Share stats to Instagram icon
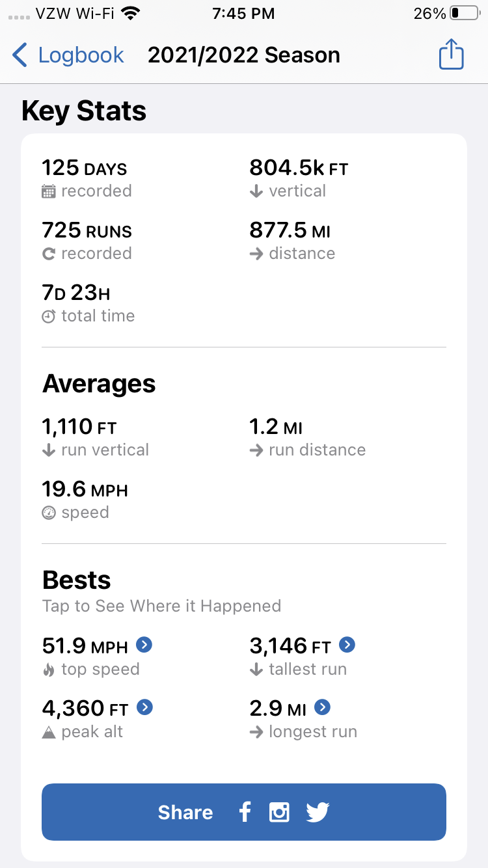Viewport: 488px width, 868px height. 279,812
